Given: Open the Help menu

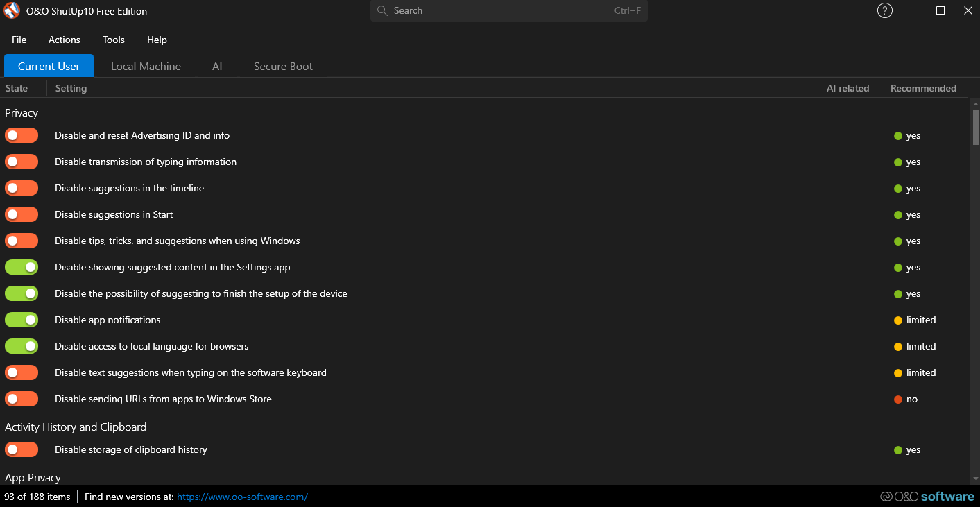Looking at the screenshot, I should (x=157, y=40).
